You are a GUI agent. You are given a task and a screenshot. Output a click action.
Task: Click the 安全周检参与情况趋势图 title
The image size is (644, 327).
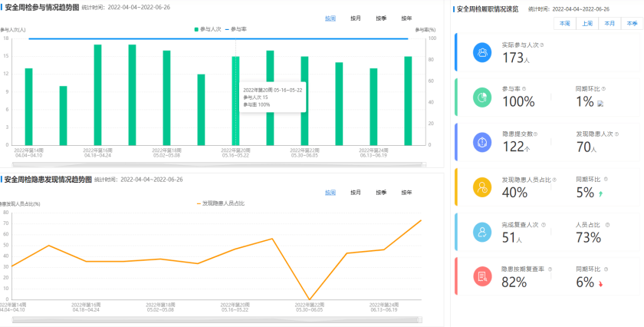[x=41, y=8]
